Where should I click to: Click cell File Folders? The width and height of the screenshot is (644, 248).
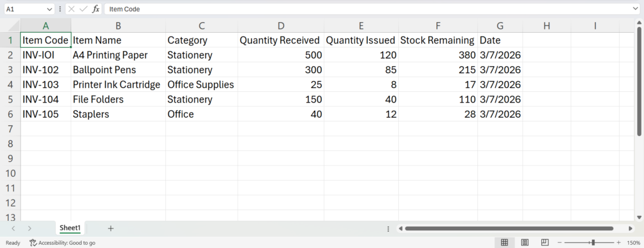118,99
